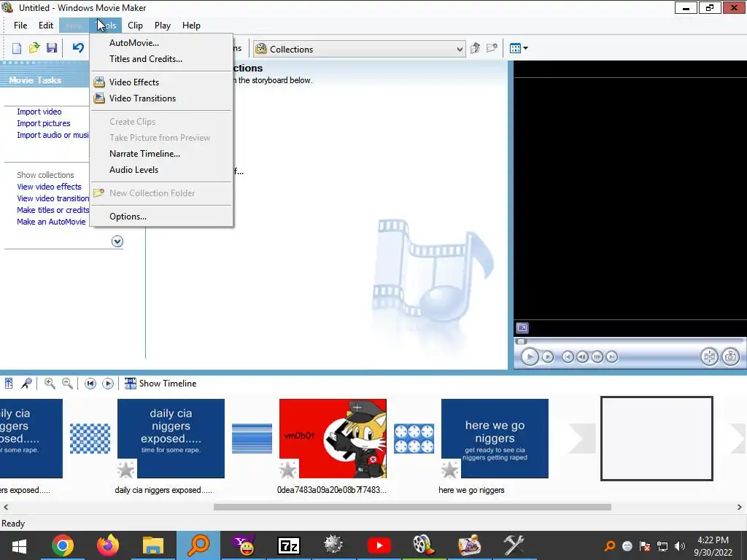Click the preview Forward button
747x560 pixels.
point(612,357)
